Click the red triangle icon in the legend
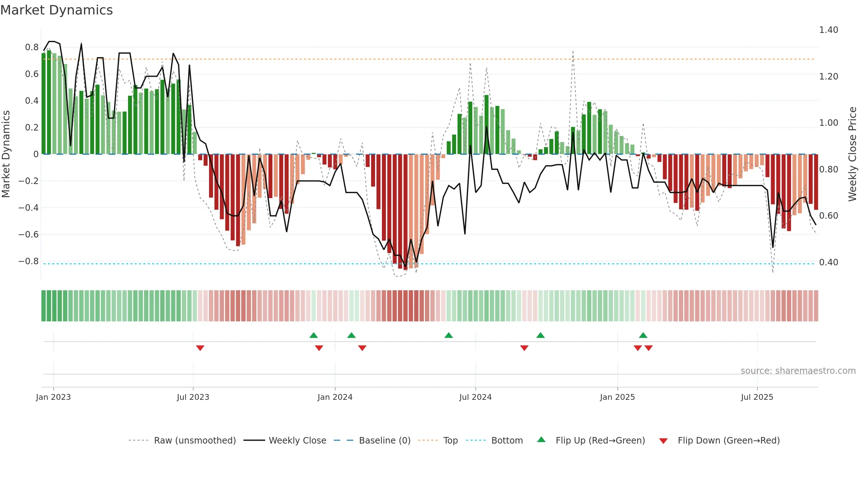 663,441
